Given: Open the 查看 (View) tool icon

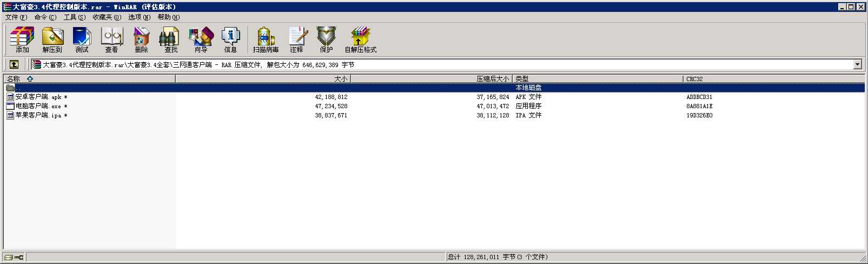Looking at the screenshot, I should 112,40.
